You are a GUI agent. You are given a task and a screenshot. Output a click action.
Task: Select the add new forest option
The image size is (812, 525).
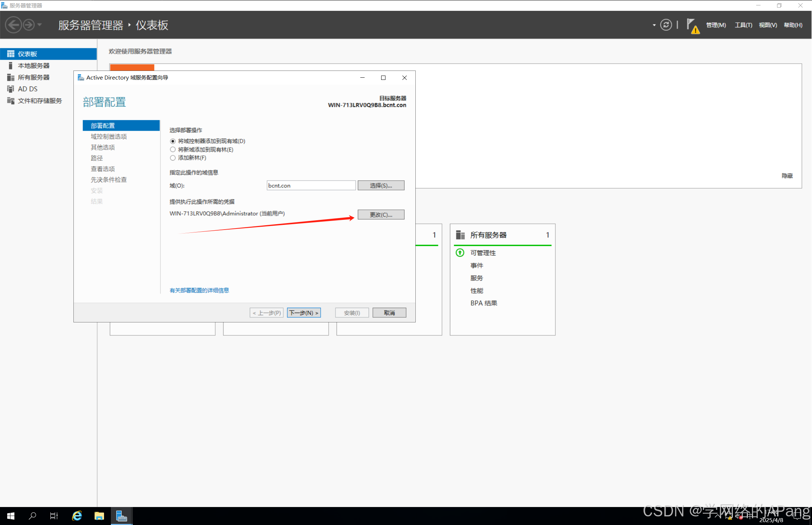pyautogui.click(x=173, y=158)
